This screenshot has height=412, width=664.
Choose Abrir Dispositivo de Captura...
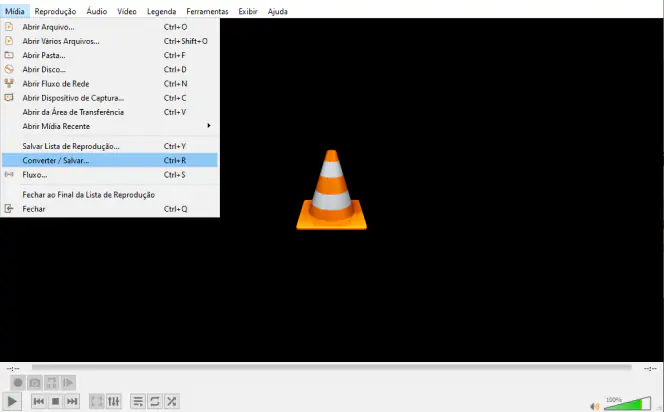tap(110, 98)
